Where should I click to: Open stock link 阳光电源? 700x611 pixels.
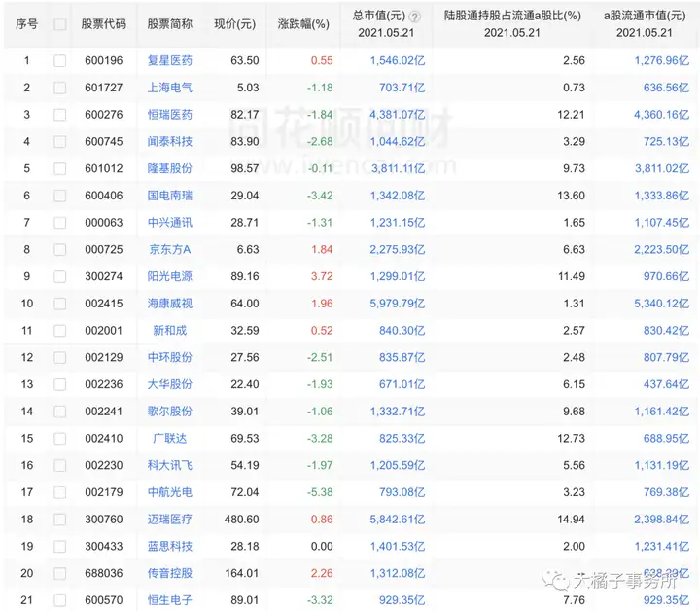169,276
